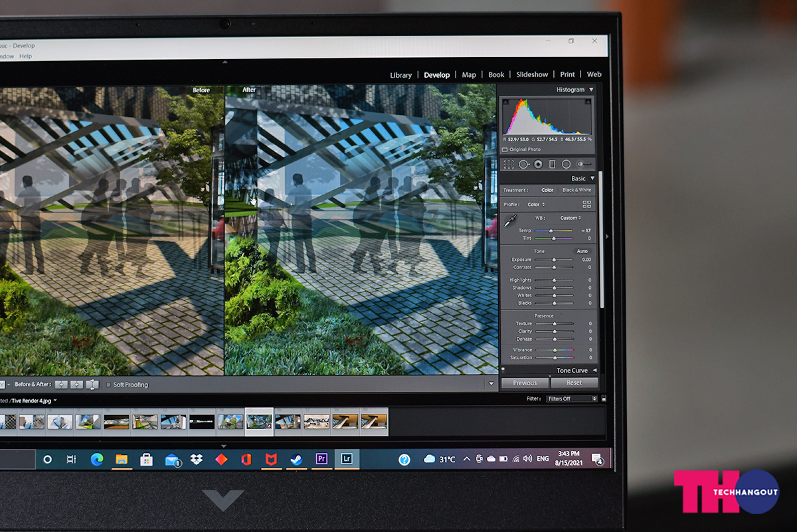Open Dropbox from the taskbar

(197, 459)
